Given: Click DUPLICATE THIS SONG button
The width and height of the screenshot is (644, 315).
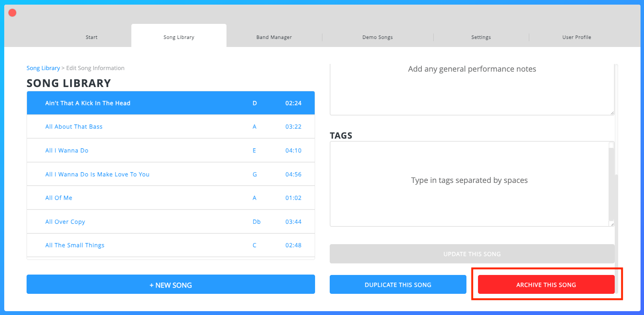Looking at the screenshot, I should coord(397,285).
